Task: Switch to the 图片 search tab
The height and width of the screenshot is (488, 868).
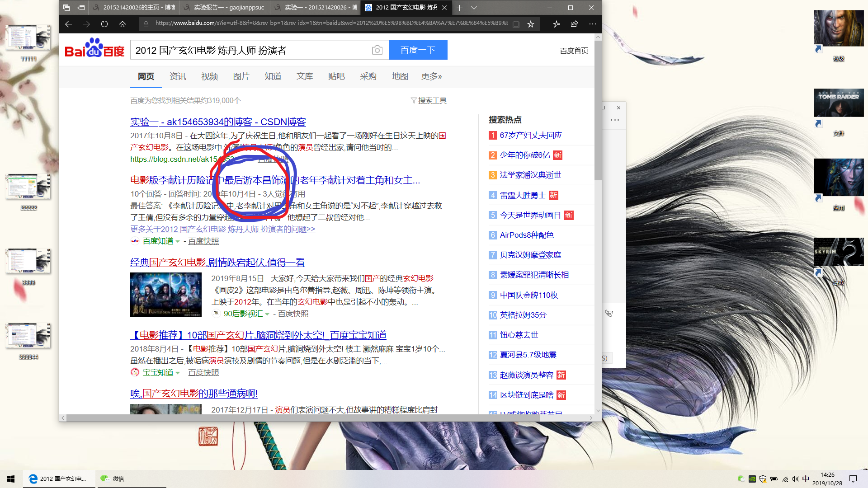Action: (241, 76)
